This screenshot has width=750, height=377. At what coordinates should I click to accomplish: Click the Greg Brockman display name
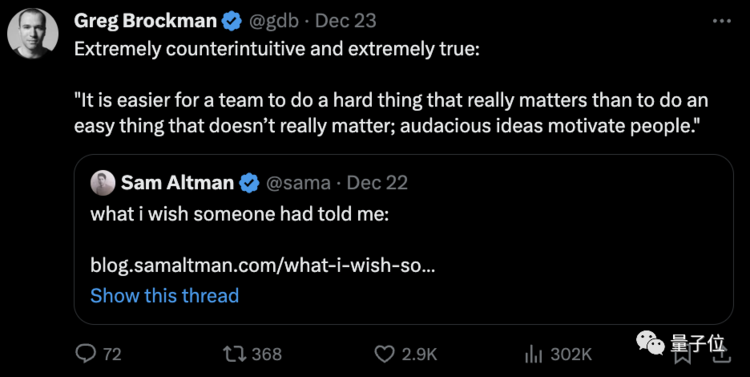[x=146, y=21]
